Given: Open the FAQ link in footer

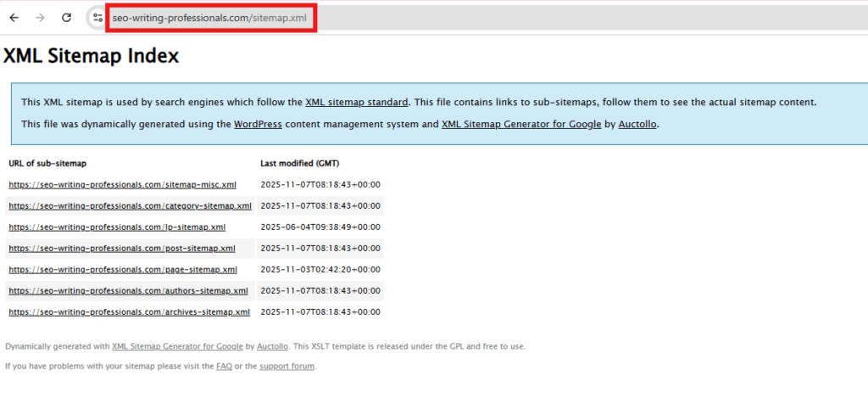Looking at the screenshot, I should click(224, 367).
